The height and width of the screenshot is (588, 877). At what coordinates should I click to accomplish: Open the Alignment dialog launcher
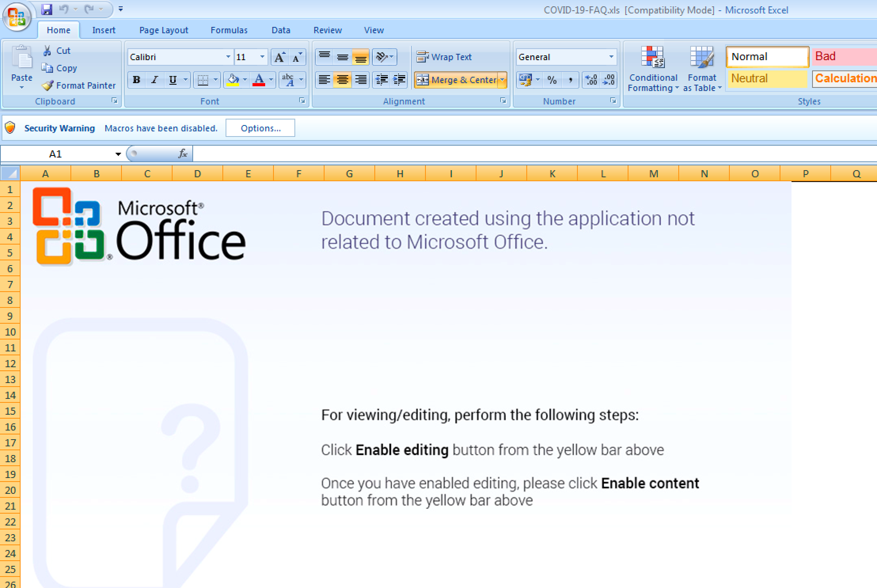point(503,101)
